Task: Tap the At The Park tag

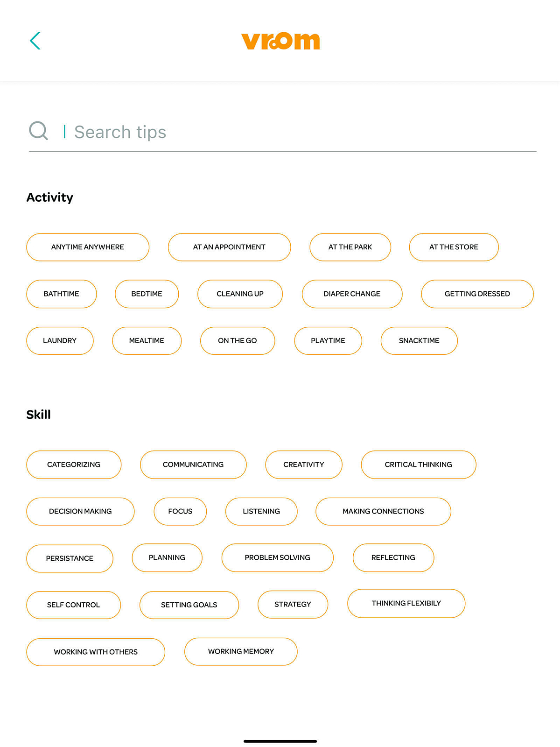Action: pyautogui.click(x=350, y=247)
